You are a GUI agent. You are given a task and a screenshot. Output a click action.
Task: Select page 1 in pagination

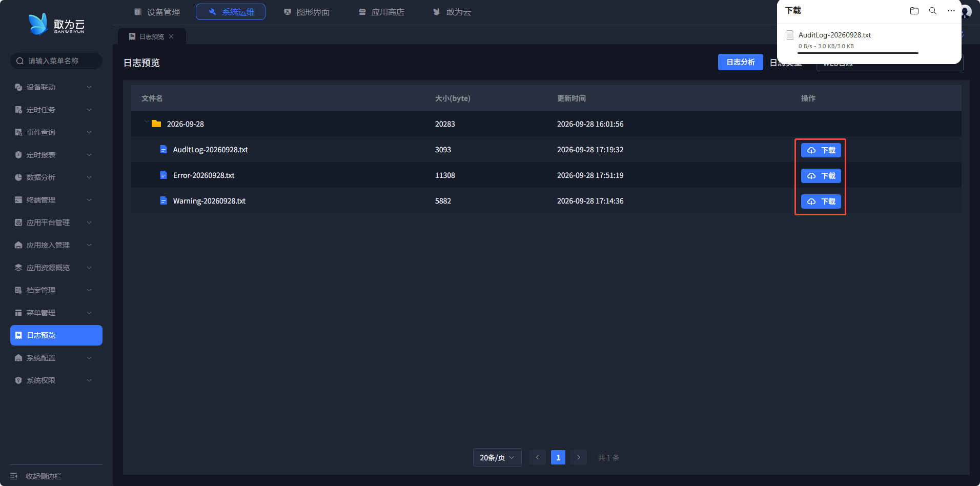[x=558, y=457]
